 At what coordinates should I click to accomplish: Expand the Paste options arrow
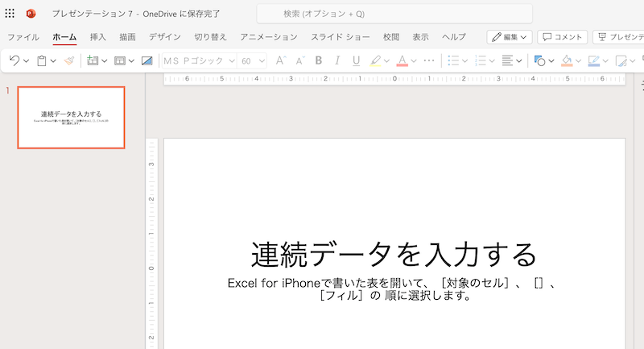point(53,60)
